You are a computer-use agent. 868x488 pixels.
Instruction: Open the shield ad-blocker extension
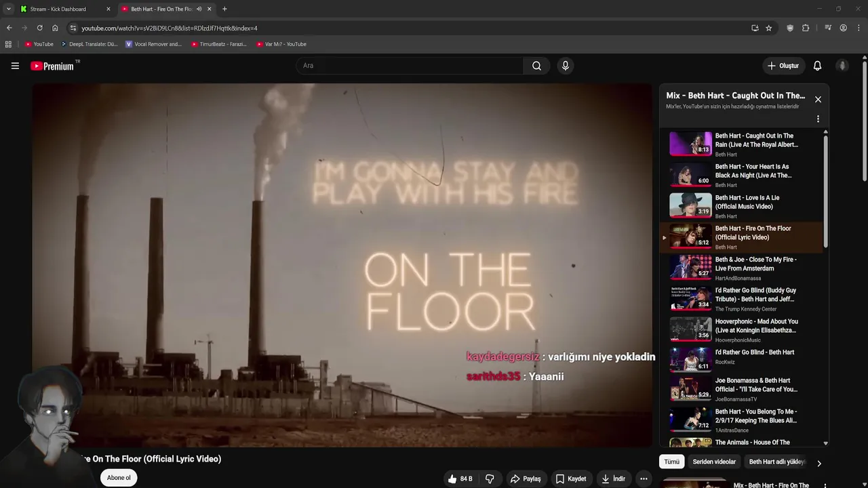[x=790, y=28]
